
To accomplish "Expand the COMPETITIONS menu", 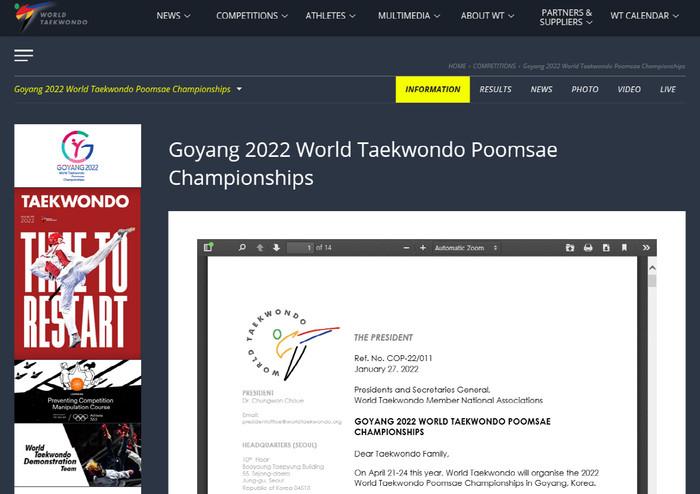I will coord(252,16).
